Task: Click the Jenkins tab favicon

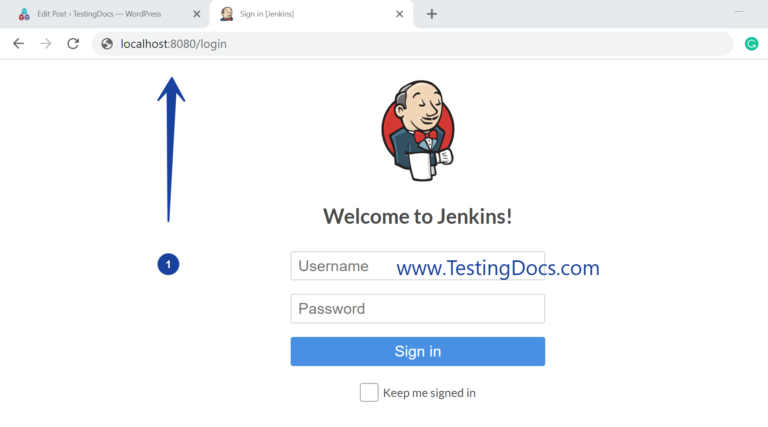Action: 227,14
